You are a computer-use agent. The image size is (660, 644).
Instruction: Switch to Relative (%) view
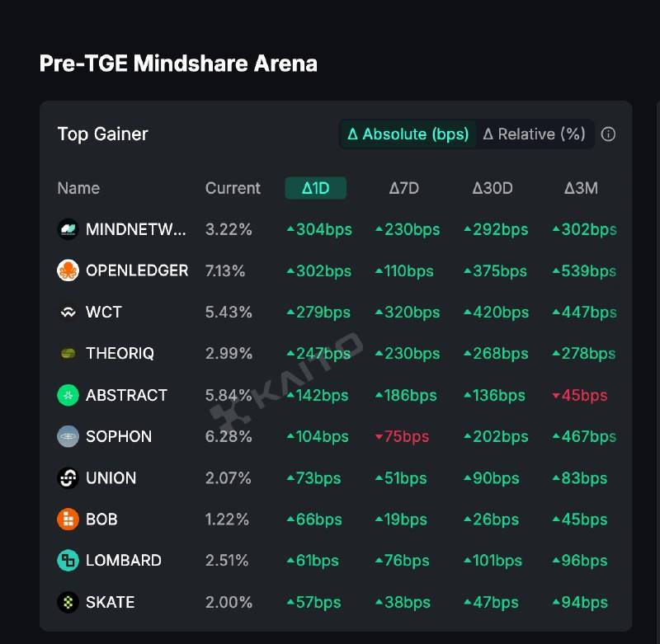coord(534,134)
